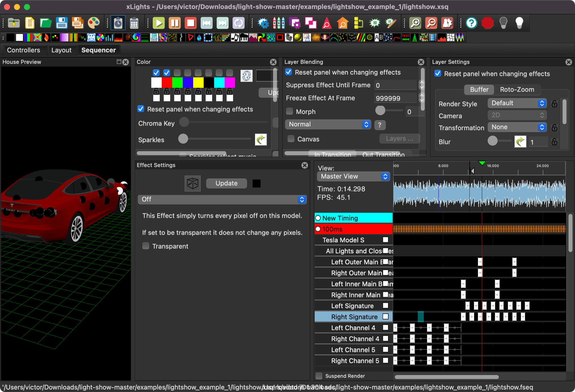Screen dimensions: 575x392
Task: Open the disabled Camera 2D dropdown
Action: pyautogui.click(x=517, y=115)
